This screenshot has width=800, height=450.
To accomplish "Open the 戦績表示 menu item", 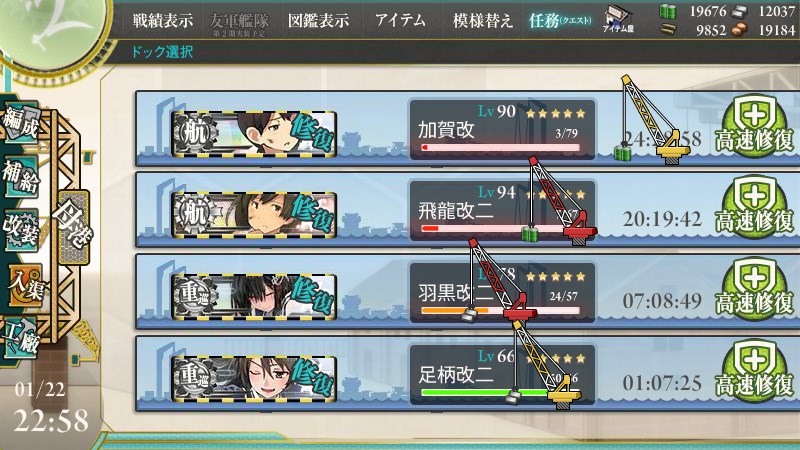I will (x=163, y=20).
